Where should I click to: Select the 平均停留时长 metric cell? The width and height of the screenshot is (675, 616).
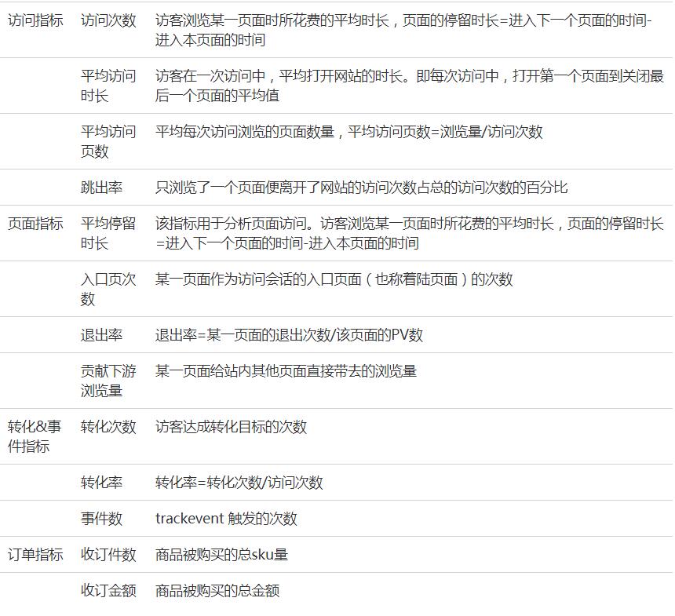[x=108, y=233]
